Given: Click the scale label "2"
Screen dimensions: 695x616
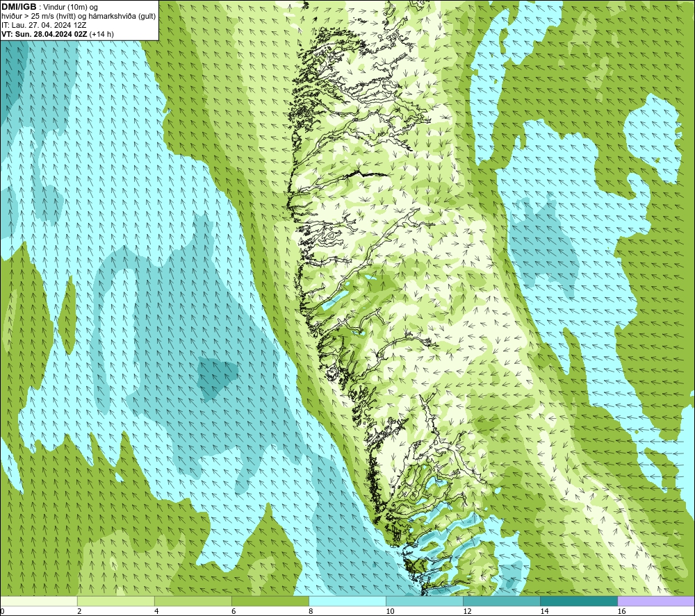Looking at the screenshot, I should tap(79, 612).
